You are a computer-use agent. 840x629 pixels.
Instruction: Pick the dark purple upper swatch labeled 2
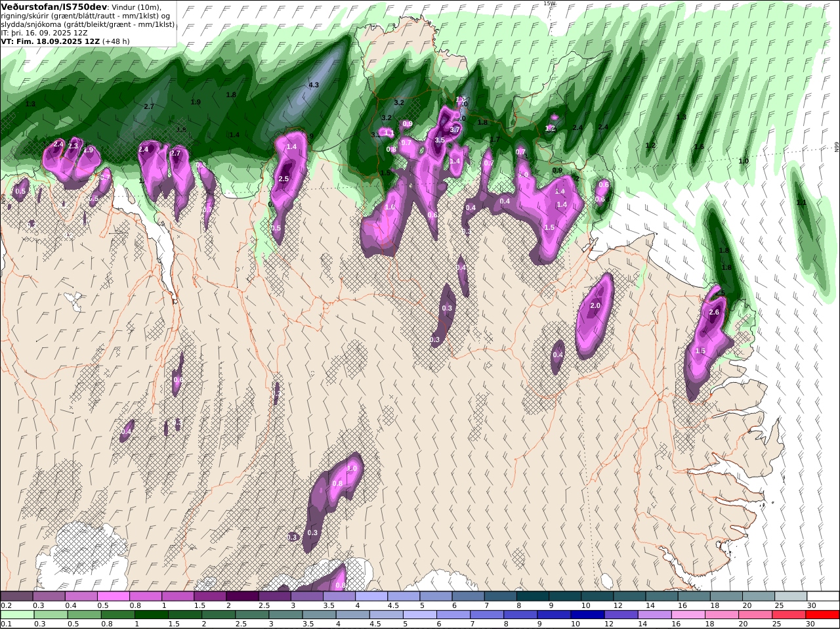[241, 596]
